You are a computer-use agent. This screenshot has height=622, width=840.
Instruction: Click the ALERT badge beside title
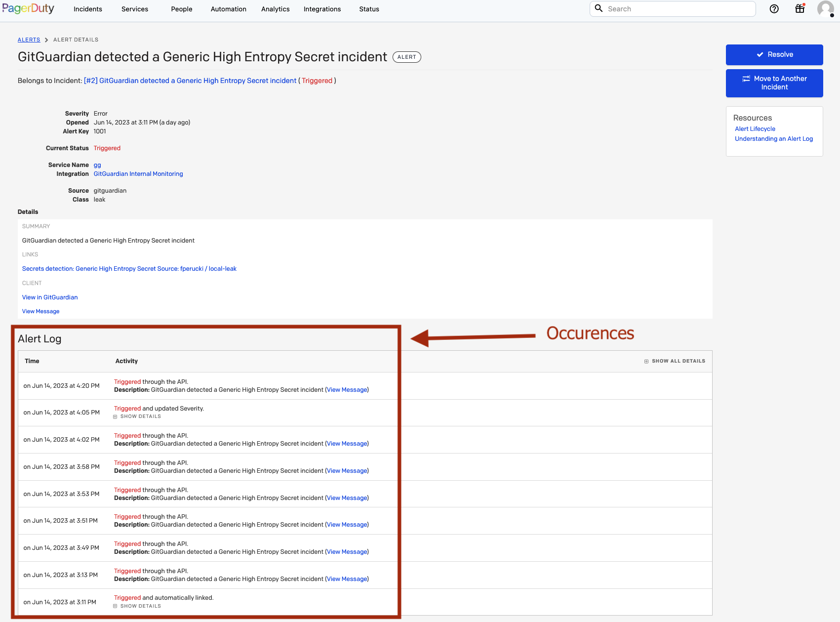click(406, 57)
